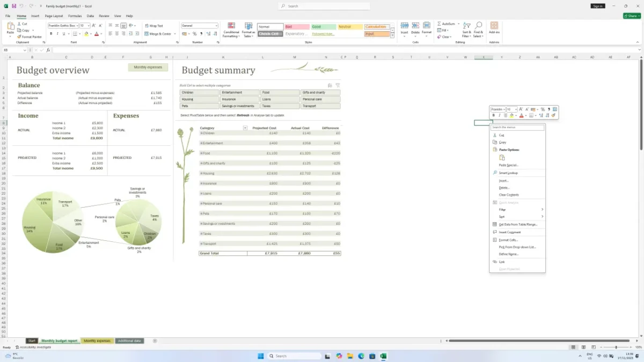This screenshot has width=644, height=362.
Task: Click the context menu search box
Action: [x=517, y=128]
